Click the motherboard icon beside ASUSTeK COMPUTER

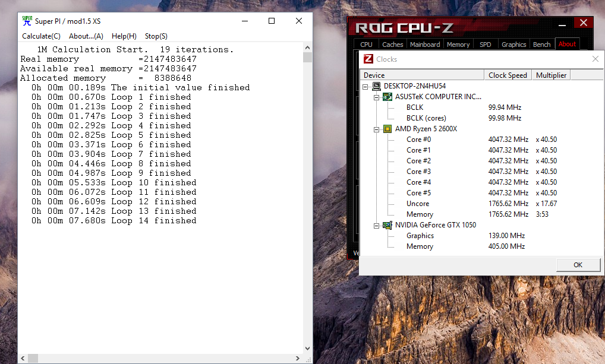pyautogui.click(x=387, y=97)
